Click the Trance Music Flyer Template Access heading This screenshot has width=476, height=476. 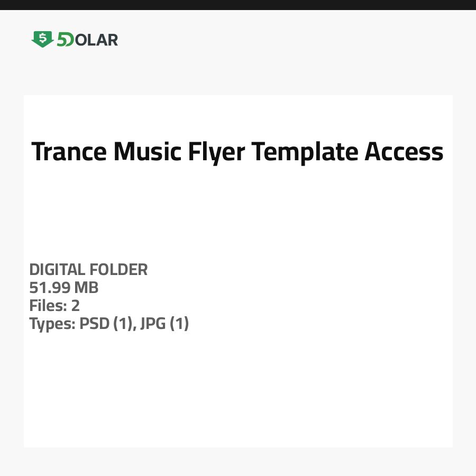tap(237, 152)
